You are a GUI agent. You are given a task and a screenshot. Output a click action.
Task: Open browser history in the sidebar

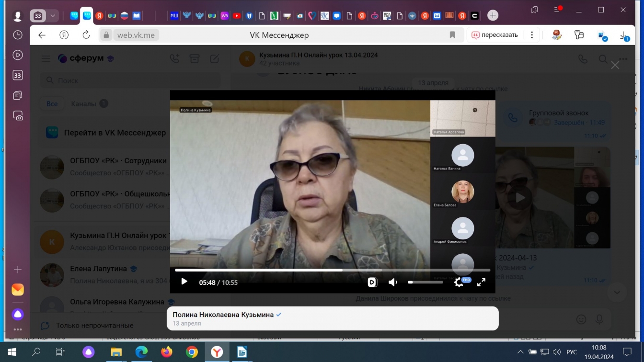click(x=18, y=35)
